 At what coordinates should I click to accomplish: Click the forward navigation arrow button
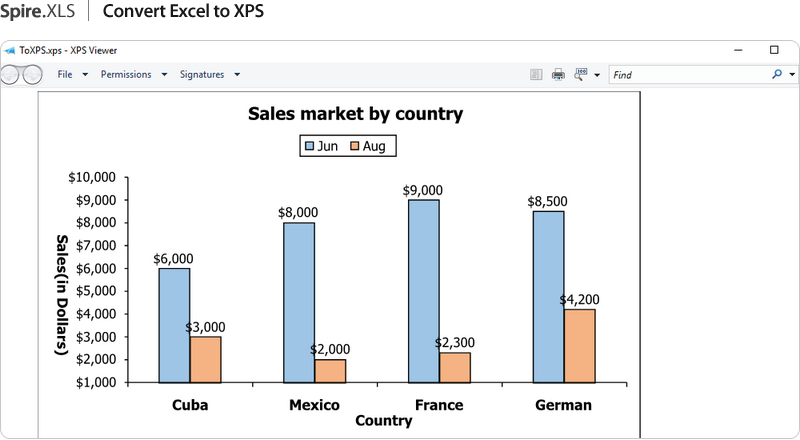[32, 74]
